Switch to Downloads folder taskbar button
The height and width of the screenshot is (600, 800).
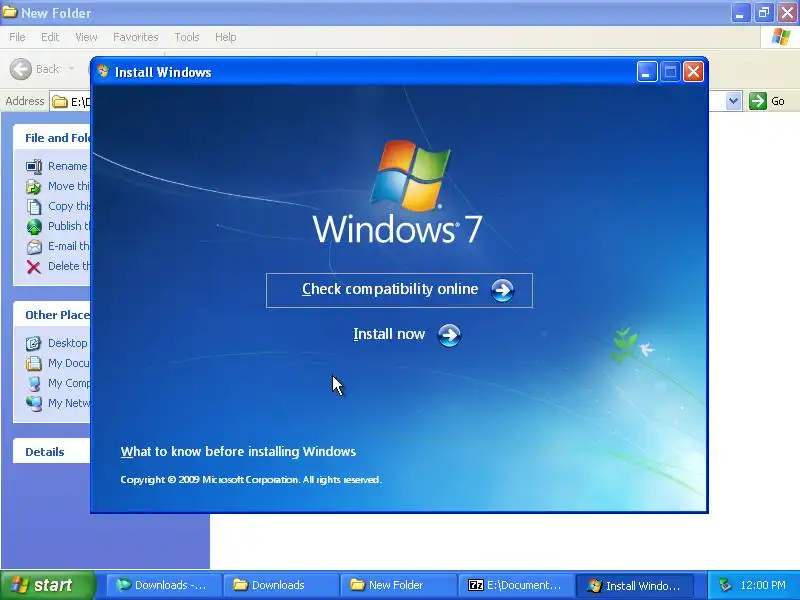(281, 585)
